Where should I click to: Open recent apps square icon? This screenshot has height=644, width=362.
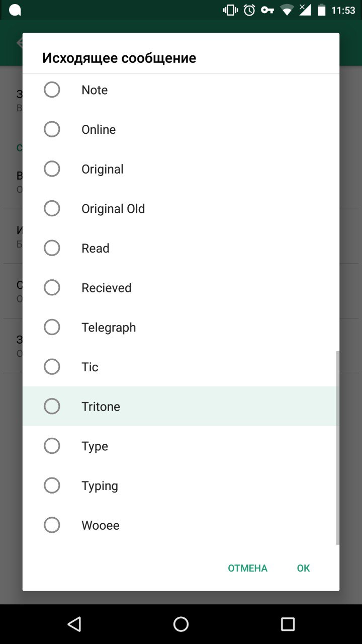tap(288, 624)
